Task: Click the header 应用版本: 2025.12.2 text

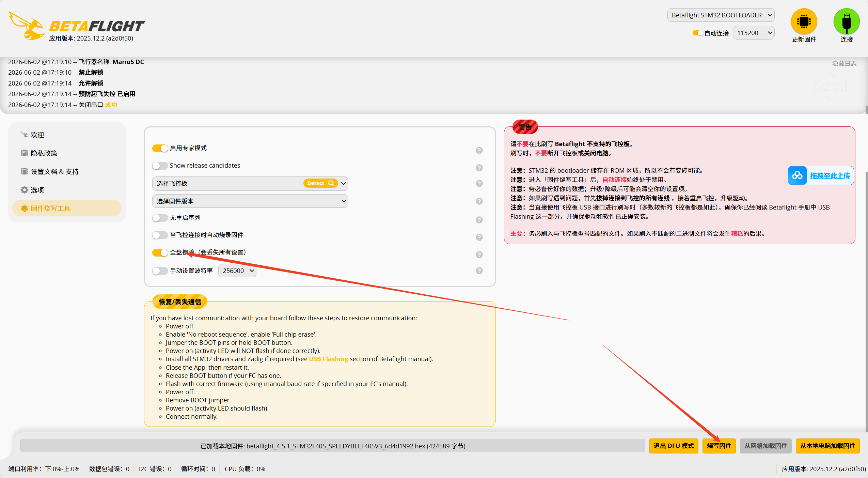Action: click(x=91, y=38)
